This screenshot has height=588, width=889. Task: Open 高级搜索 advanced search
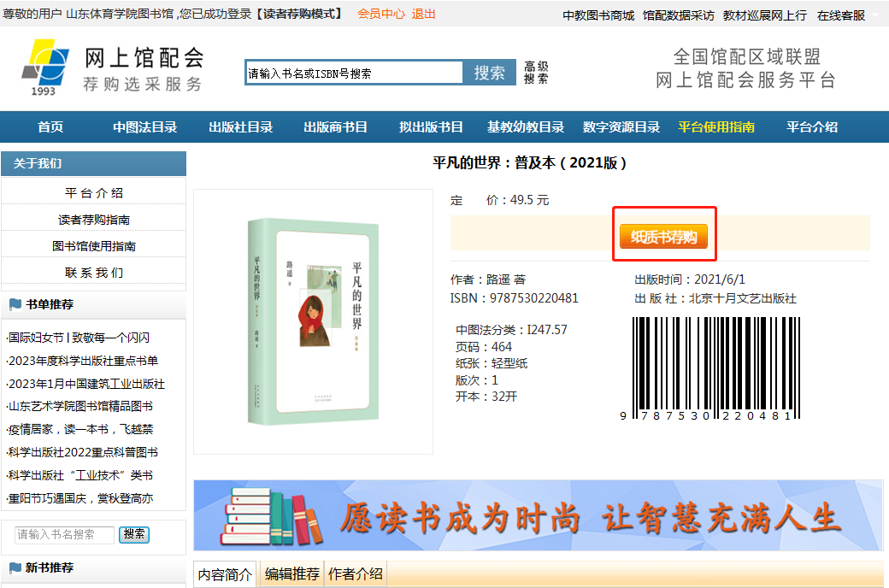[536, 73]
